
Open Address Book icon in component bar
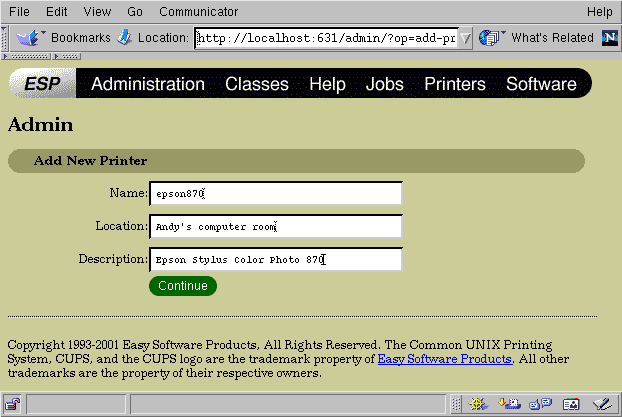click(571, 405)
